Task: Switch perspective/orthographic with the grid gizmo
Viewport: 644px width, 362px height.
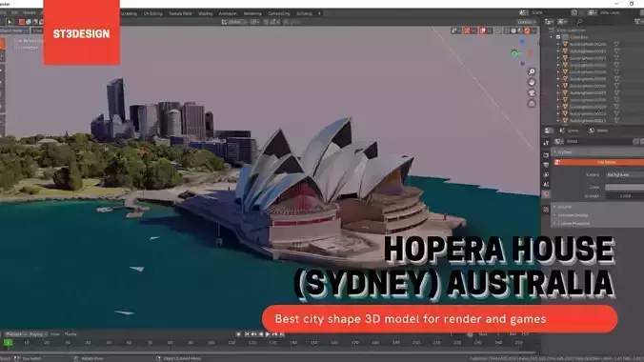Action: click(x=532, y=104)
